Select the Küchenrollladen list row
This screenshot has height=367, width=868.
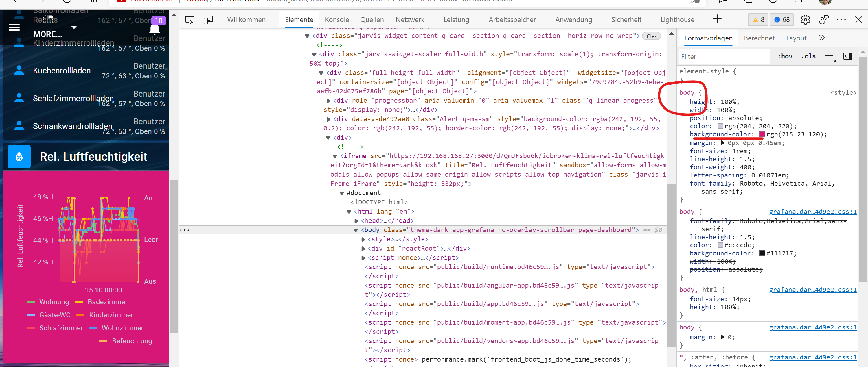tap(86, 70)
